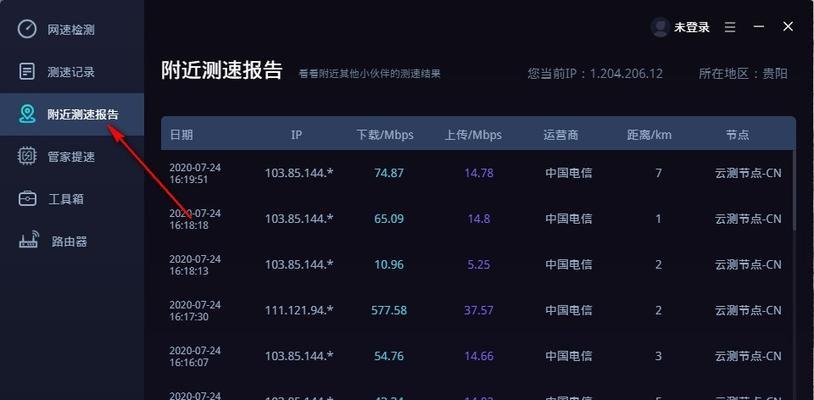Click the table's vertical scrollbar thumb
The image size is (814, 400).
(794, 189)
